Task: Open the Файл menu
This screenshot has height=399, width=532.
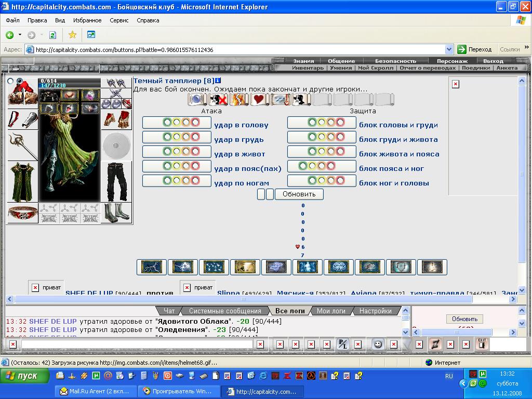Action: point(12,20)
